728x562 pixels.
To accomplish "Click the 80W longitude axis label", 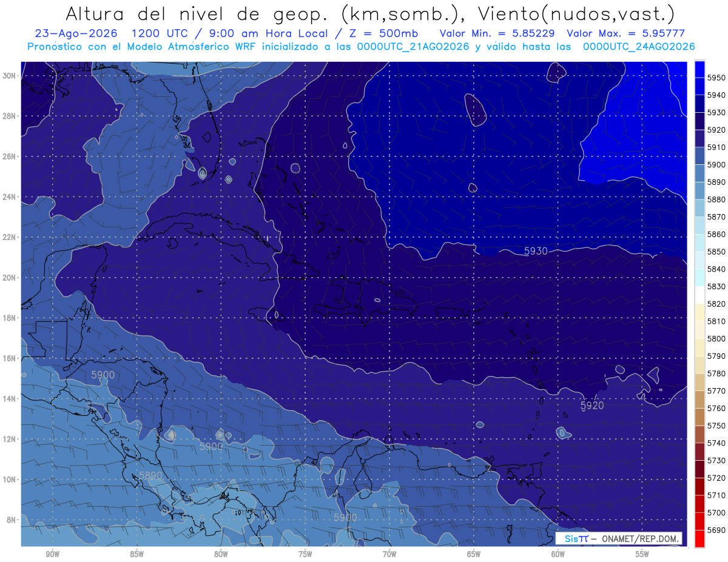I will 221,554.
